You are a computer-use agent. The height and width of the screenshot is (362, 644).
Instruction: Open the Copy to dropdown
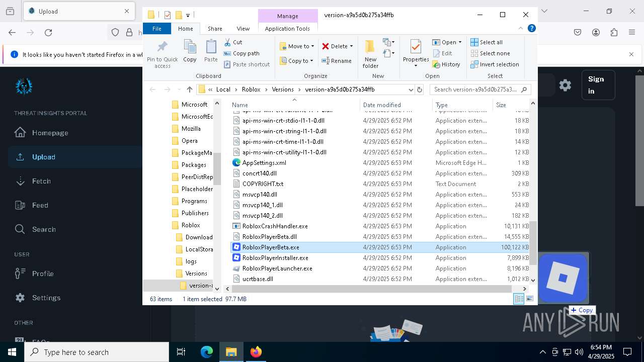(297, 61)
